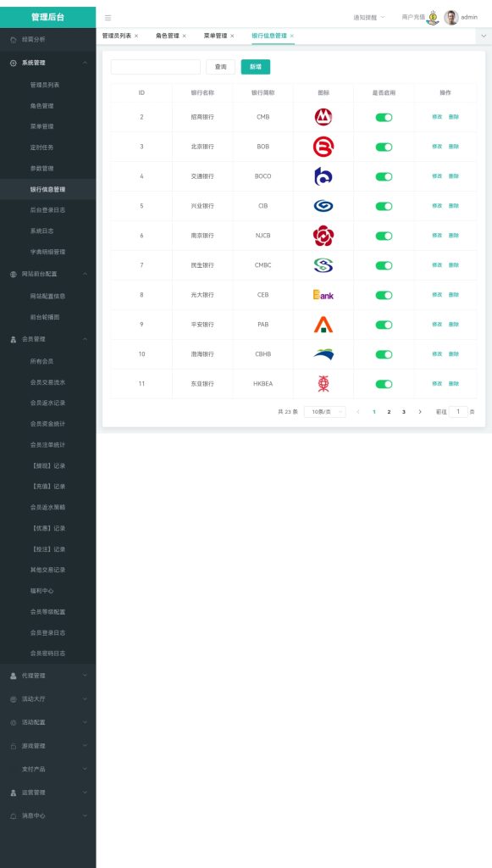This screenshot has width=492, height=868.
Task: Click the 消息中心 bell icon
Action: tap(14, 816)
